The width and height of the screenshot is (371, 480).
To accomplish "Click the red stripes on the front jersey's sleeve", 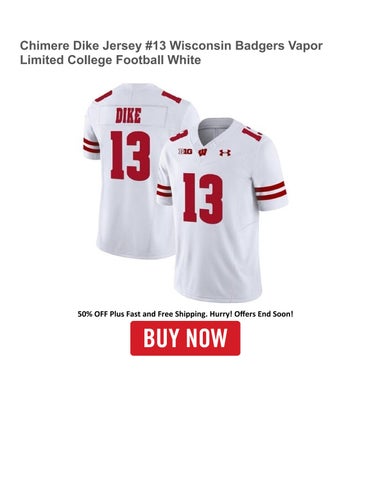I will pyautogui.click(x=271, y=191).
